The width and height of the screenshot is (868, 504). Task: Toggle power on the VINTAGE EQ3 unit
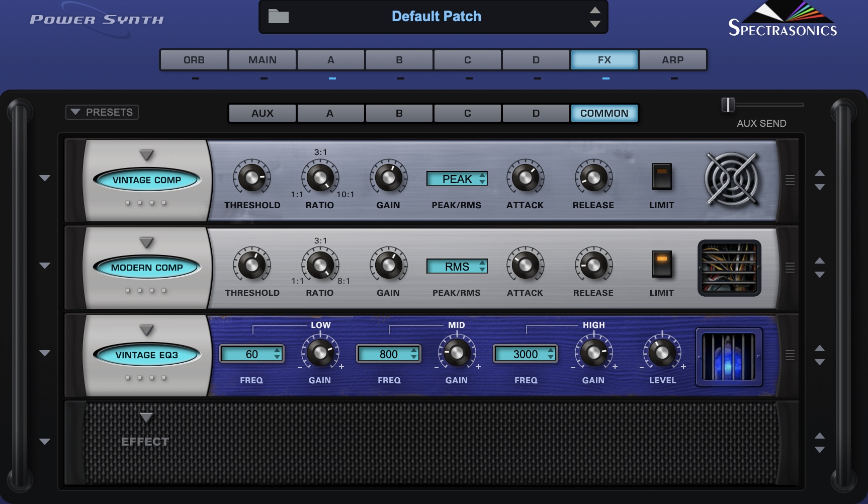point(147,355)
